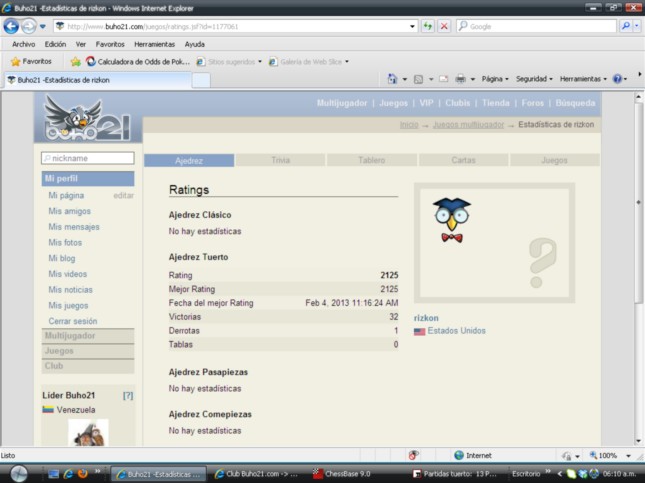Image resolution: width=645 pixels, height=483 pixels.
Task: Click the stop loading X icon
Action: [443, 26]
